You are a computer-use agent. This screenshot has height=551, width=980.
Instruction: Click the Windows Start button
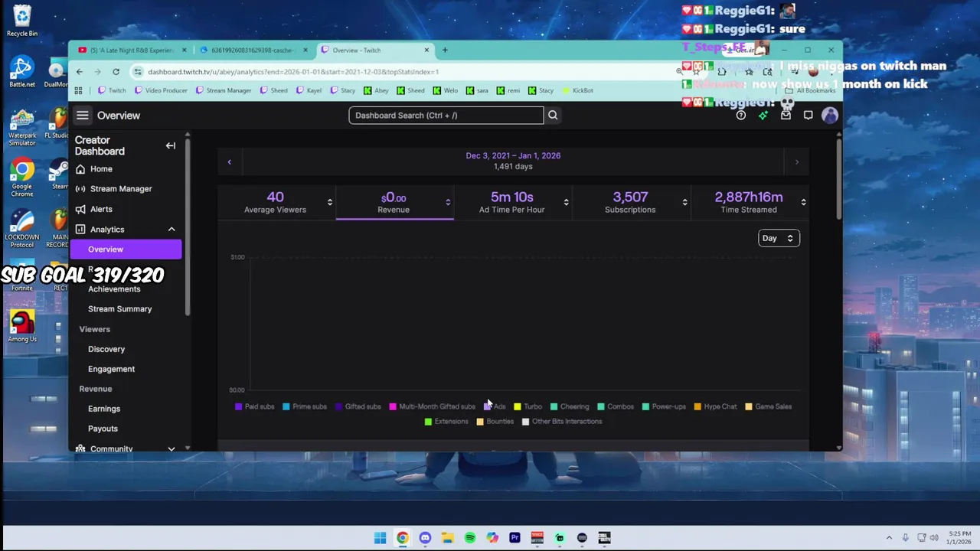380,538
